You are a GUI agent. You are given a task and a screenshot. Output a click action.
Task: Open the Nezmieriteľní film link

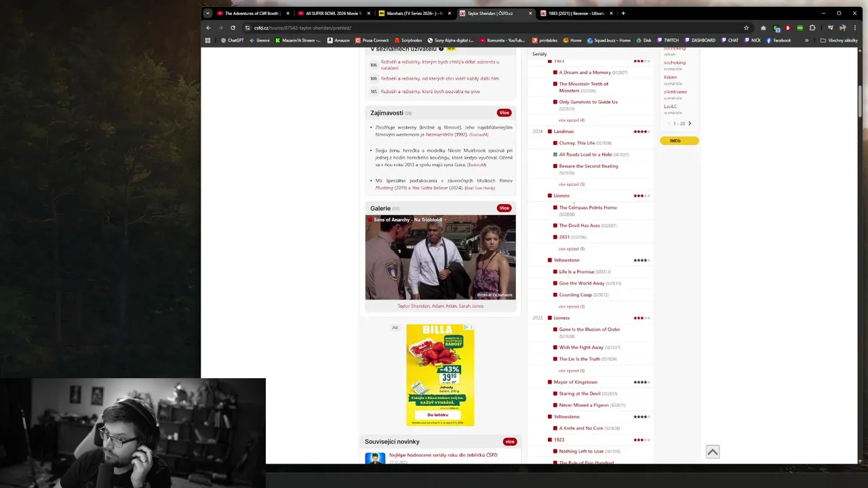[x=439, y=134]
